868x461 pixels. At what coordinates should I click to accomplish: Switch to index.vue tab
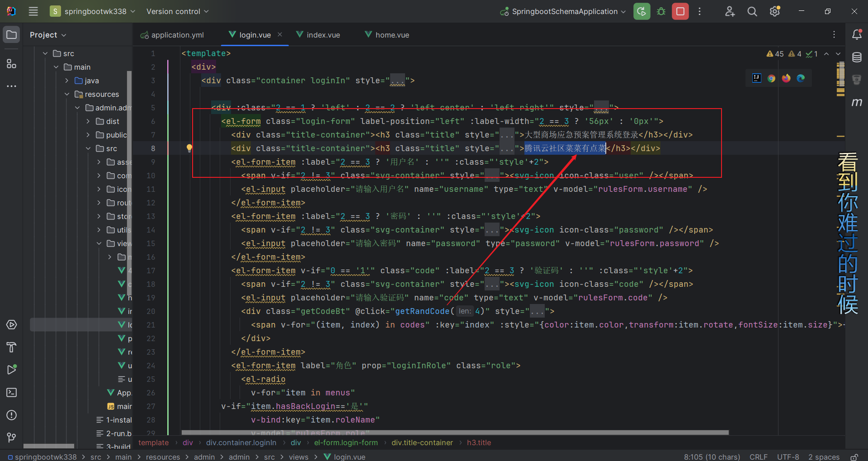(318, 35)
